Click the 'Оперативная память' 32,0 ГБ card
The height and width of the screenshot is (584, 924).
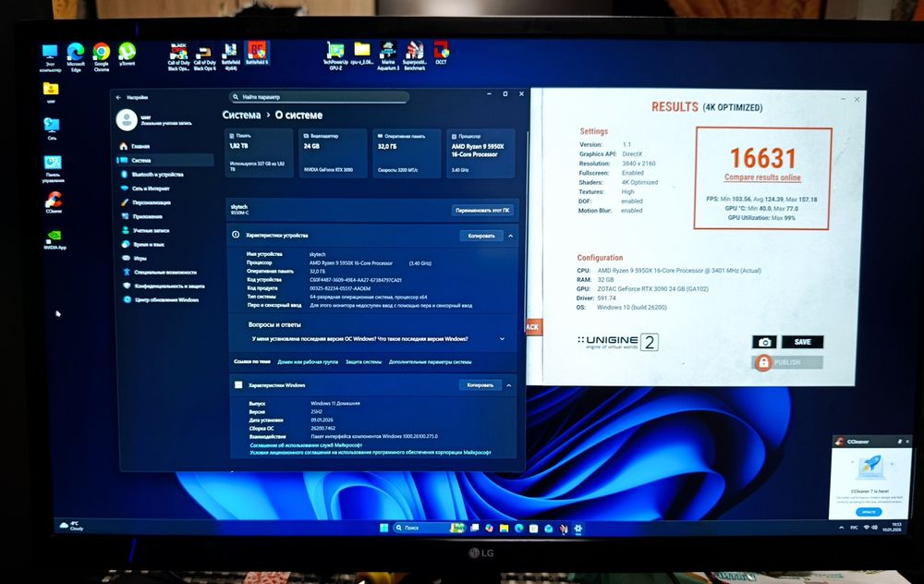point(407,153)
